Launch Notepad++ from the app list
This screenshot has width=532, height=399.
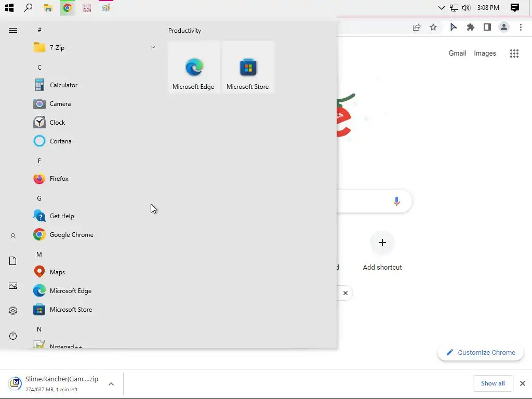[95, 344]
